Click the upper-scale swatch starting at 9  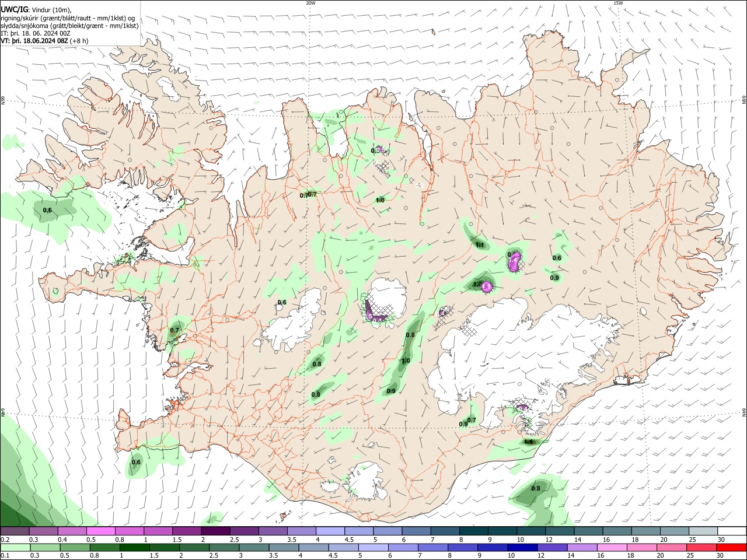click(502, 531)
